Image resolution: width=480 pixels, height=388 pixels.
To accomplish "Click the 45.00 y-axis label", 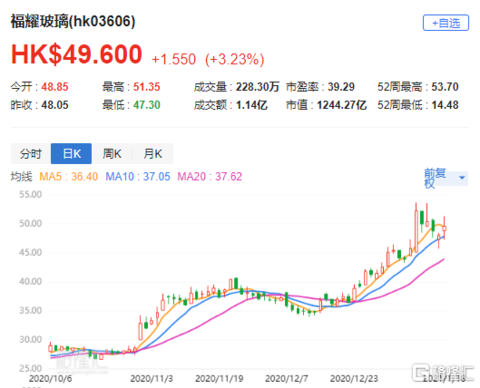I will click(31, 252).
